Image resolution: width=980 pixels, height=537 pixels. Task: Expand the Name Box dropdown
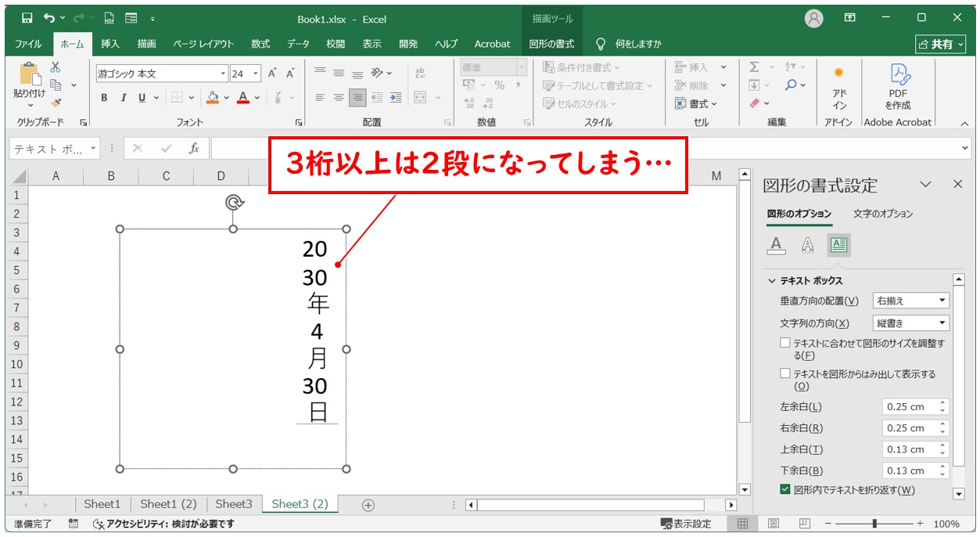click(94, 148)
